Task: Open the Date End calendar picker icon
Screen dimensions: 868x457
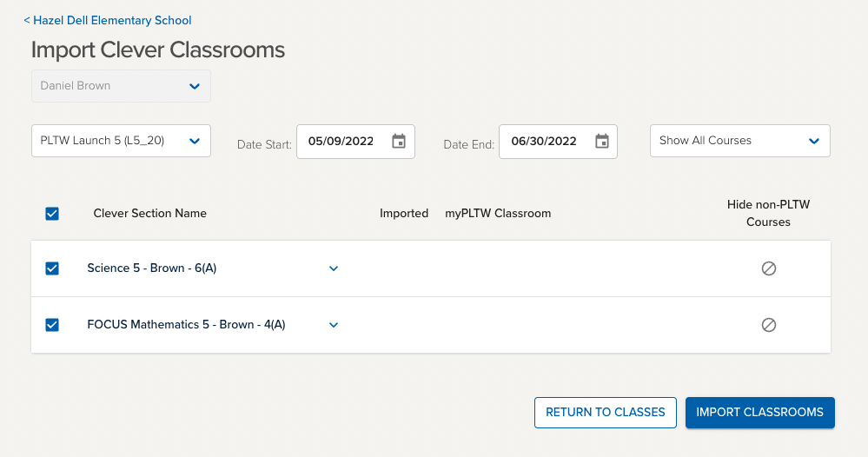Action: [x=602, y=142]
